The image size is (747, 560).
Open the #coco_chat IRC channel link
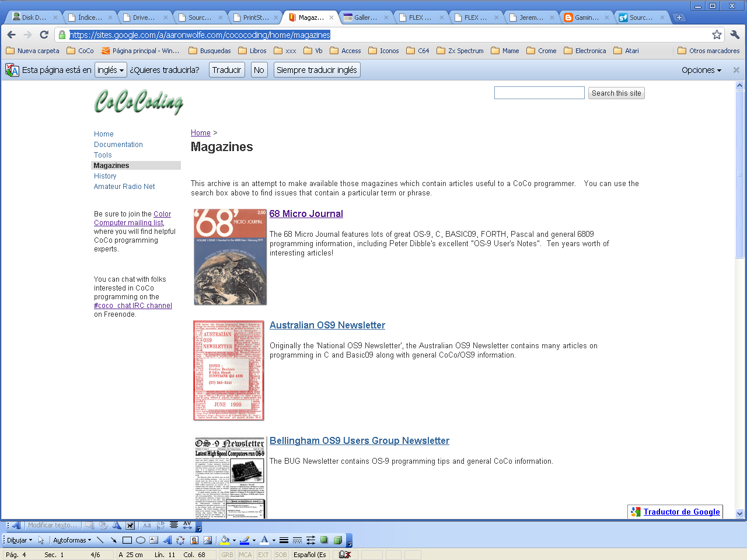click(133, 306)
